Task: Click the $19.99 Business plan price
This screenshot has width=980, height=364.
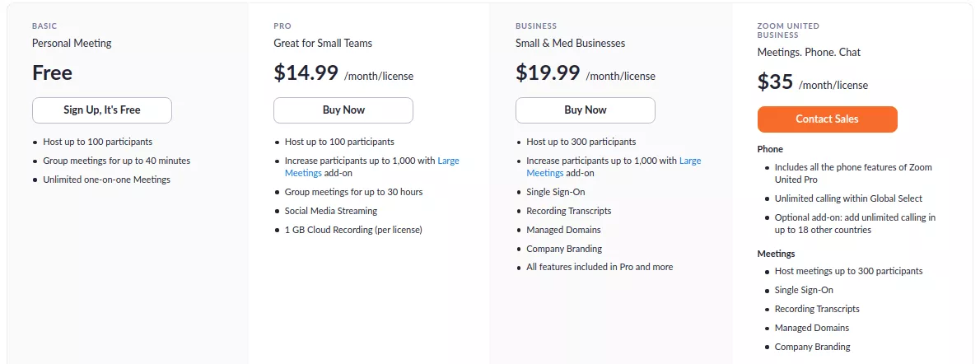Action: 548,73
